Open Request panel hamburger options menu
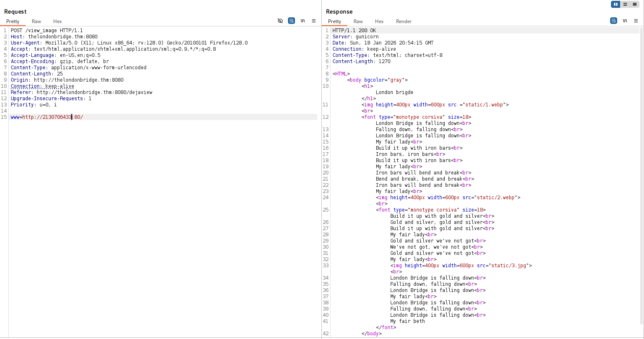644x339 pixels. coord(314,21)
